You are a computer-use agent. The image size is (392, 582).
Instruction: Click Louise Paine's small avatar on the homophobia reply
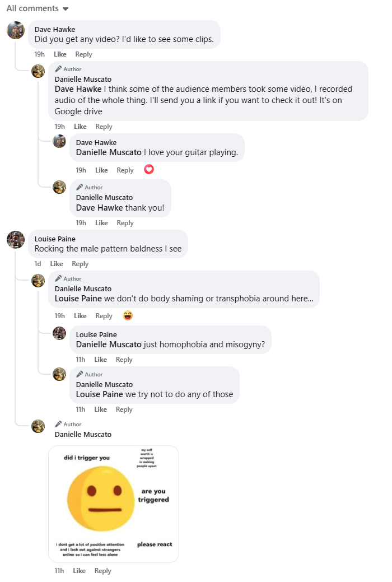pos(59,333)
